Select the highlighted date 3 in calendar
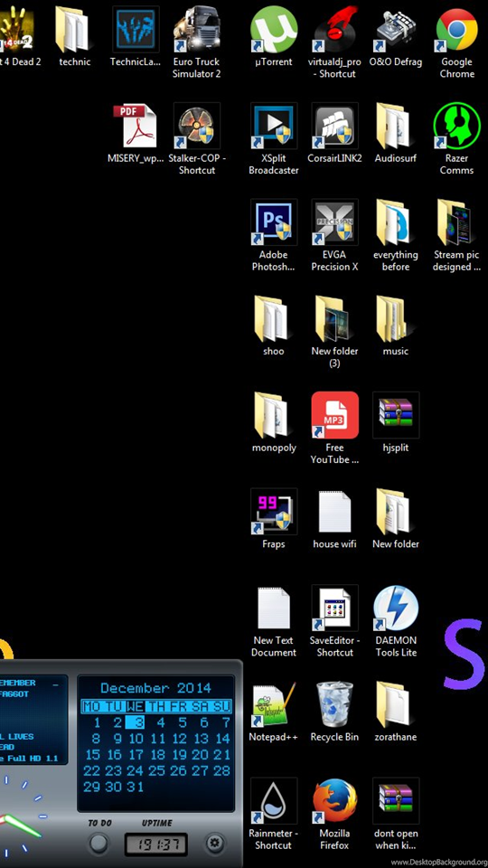This screenshot has width=488, height=868. pos(135,722)
